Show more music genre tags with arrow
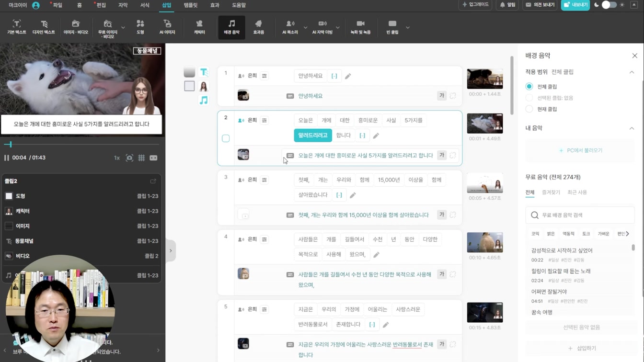644x362 pixels. click(628, 234)
